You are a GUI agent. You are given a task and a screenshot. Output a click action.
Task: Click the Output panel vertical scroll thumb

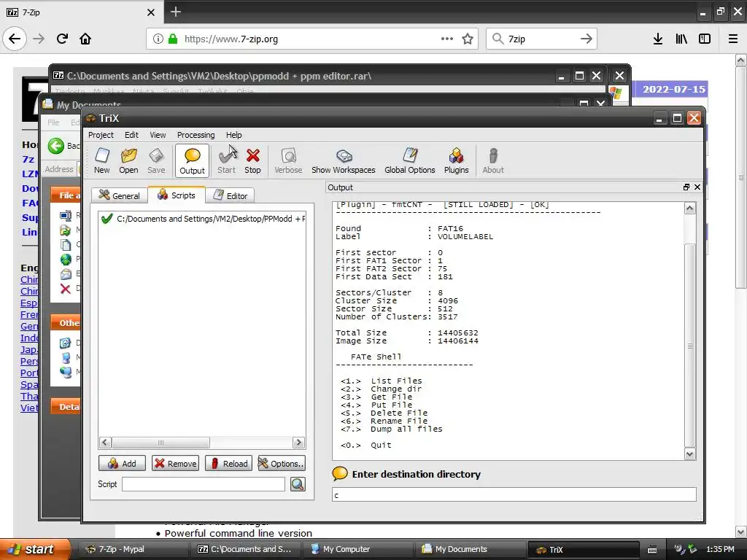click(x=690, y=346)
